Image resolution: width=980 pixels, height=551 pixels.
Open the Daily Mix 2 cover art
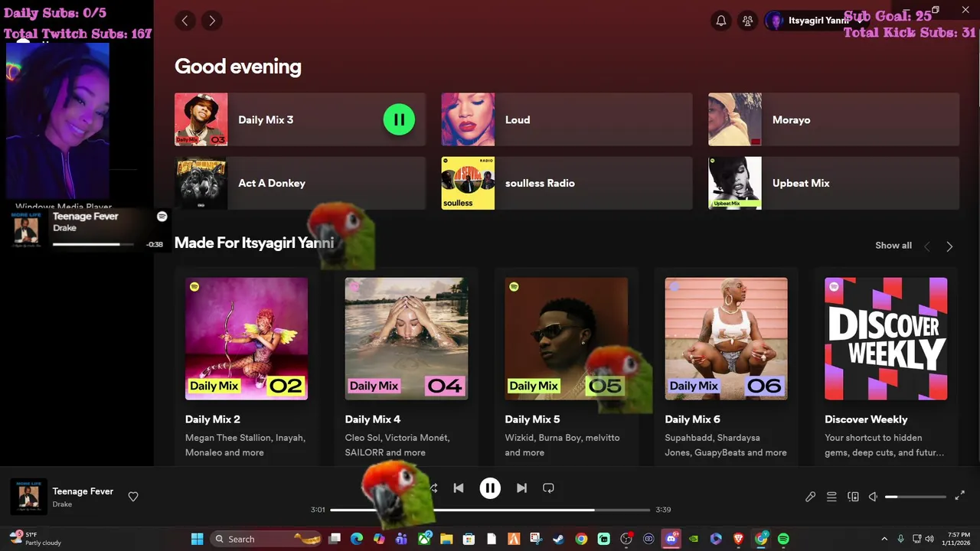(x=247, y=338)
